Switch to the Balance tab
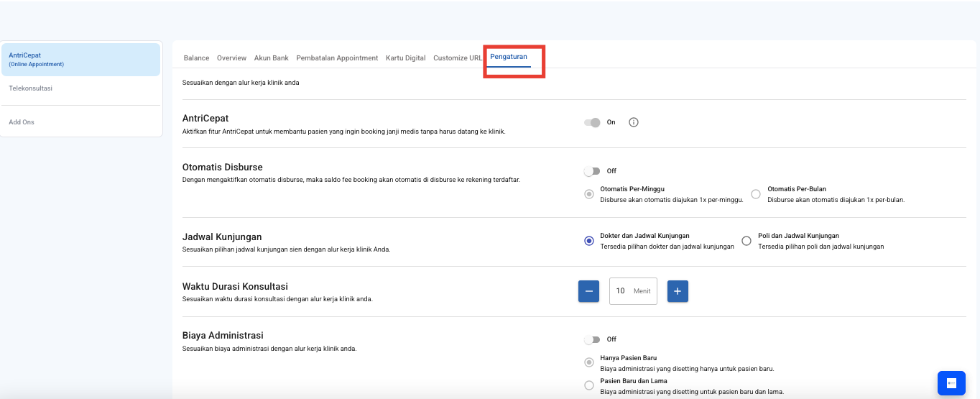The height and width of the screenshot is (399, 980). pos(196,58)
